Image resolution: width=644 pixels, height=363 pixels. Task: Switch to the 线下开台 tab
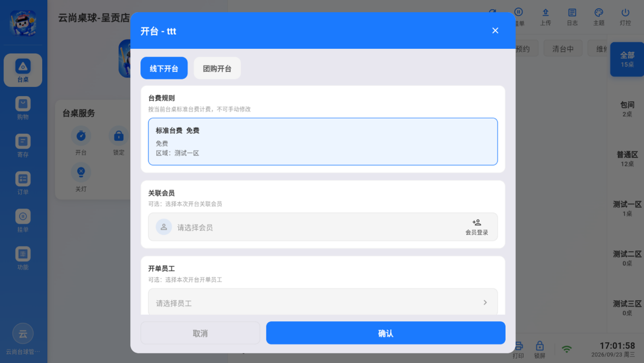tap(164, 68)
